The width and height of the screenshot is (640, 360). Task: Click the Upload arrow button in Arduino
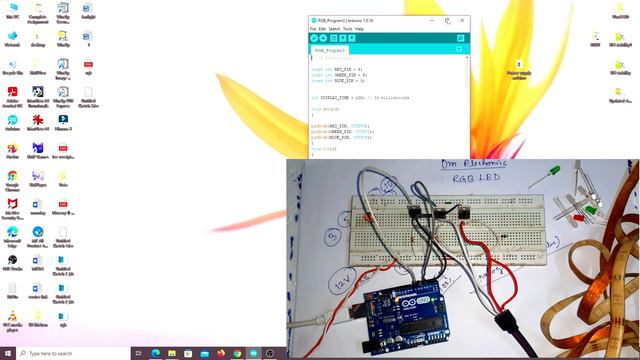pyautogui.click(x=323, y=38)
